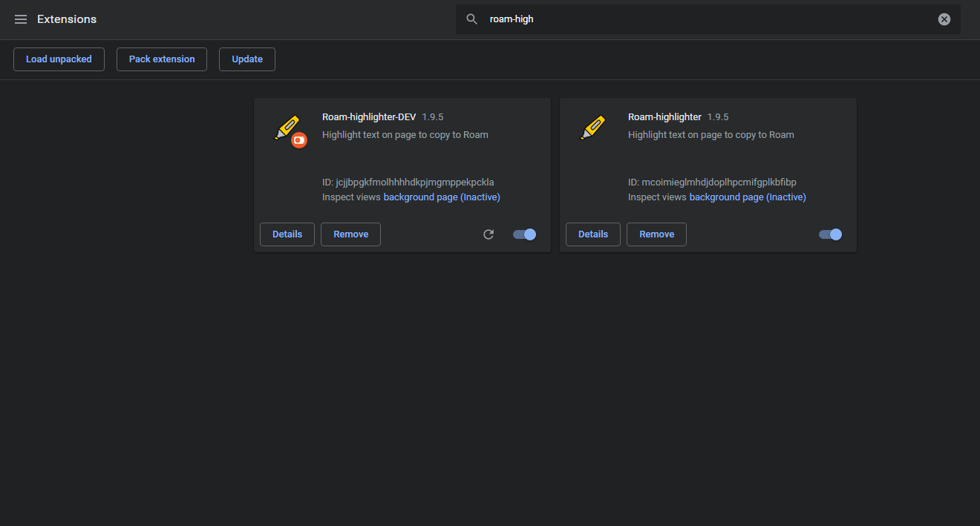Hit the Update button
The height and width of the screenshot is (526, 980).
(x=247, y=59)
